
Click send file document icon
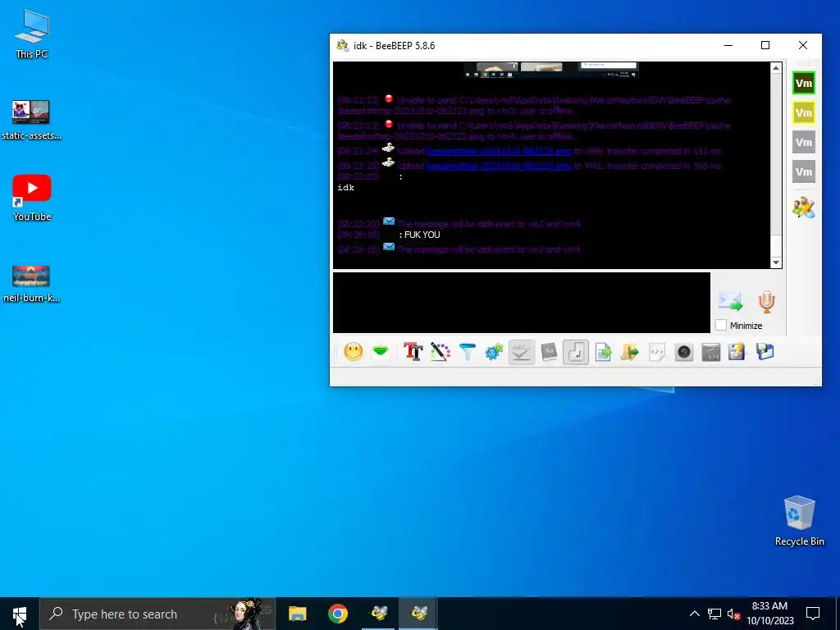coord(603,352)
